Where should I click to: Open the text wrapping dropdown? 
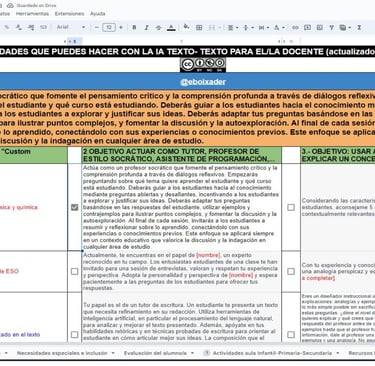click(264, 27)
